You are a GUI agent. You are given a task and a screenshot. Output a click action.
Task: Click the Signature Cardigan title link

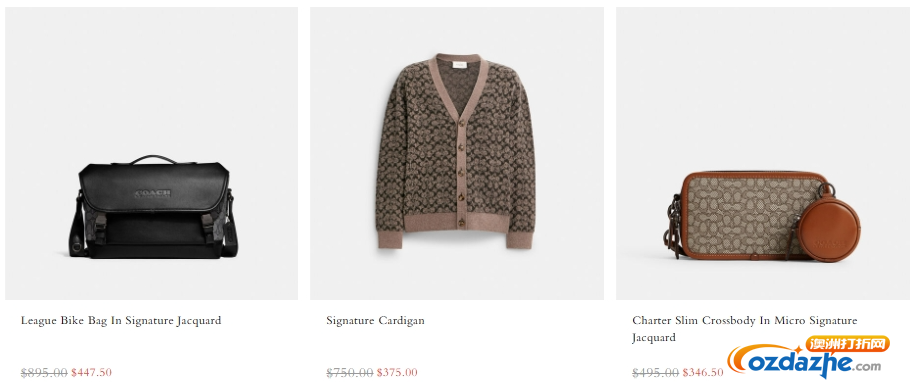point(375,321)
